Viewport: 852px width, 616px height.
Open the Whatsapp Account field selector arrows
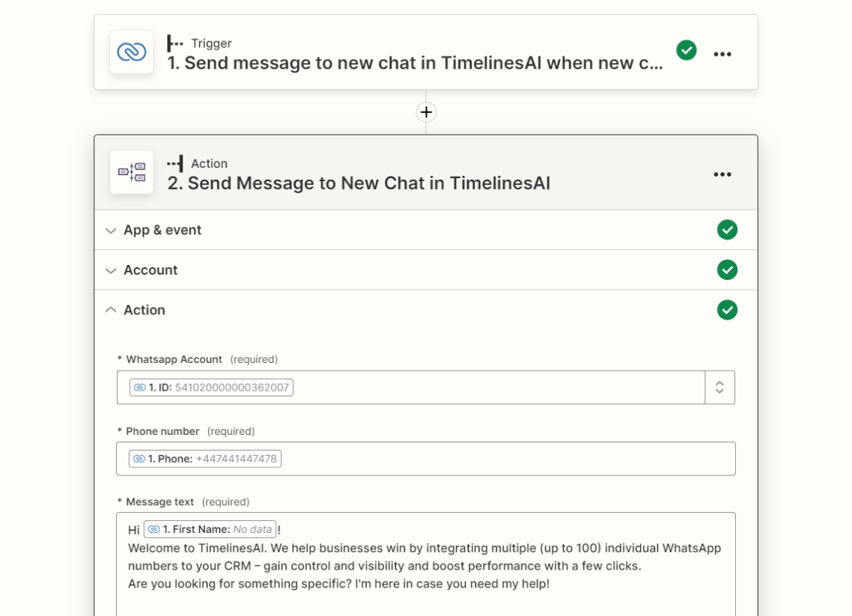(x=719, y=387)
